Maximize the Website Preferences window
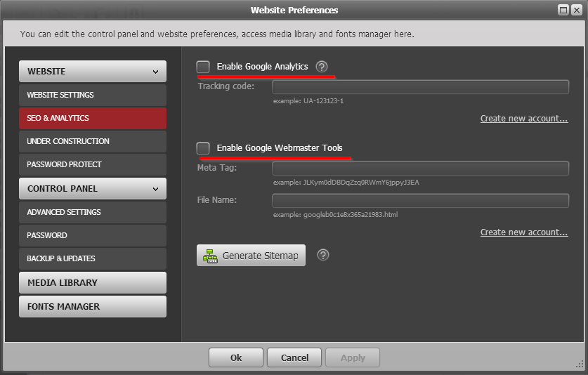The width and height of the screenshot is (588, 375). 563,10
